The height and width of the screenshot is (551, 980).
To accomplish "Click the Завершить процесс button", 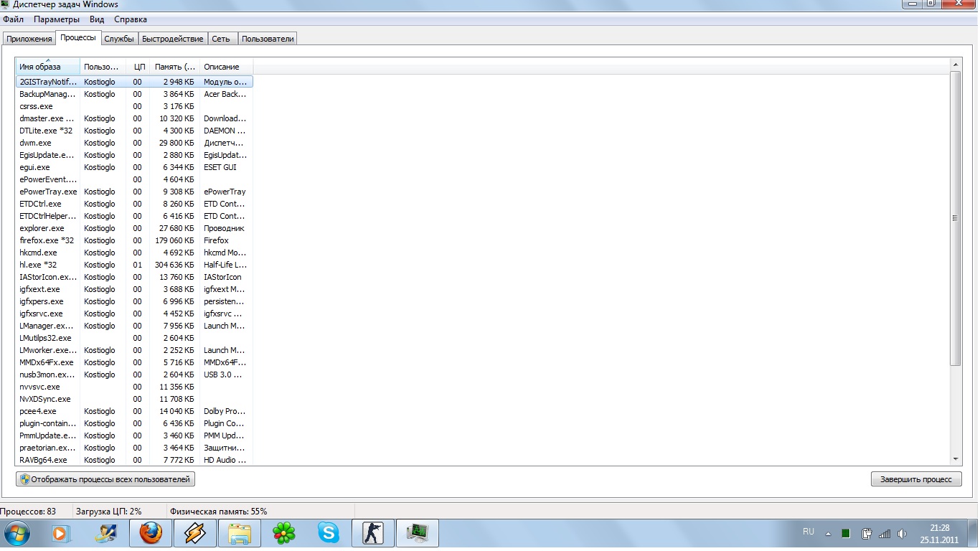I will pyautogui.click(x=916, y=479).
